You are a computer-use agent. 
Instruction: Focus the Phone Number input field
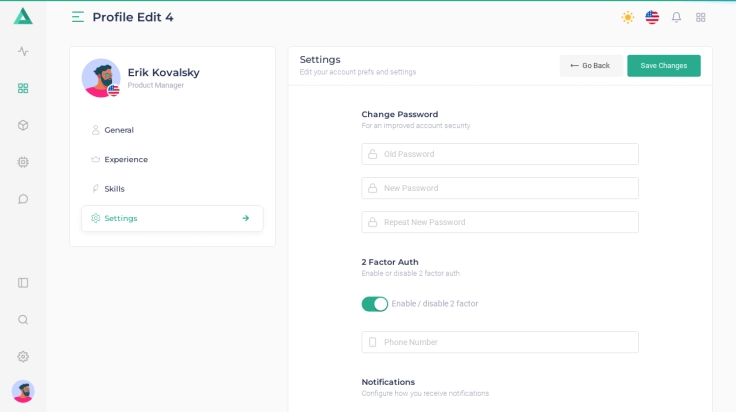[x=500, y=342]
